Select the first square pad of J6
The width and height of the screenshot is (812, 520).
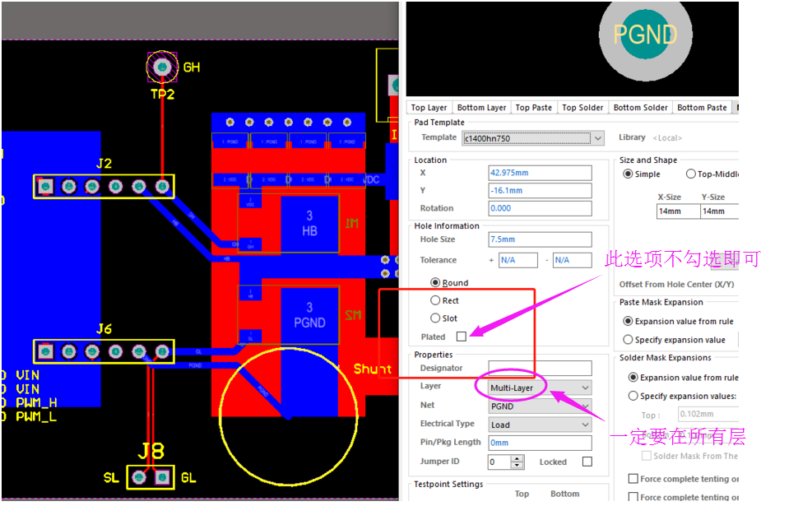pos(45,351)
